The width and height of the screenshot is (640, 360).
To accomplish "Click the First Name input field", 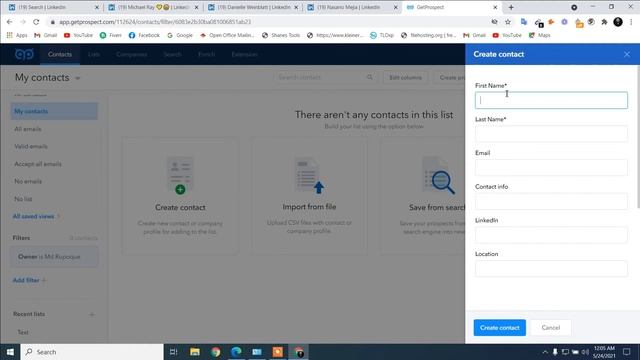I will pos(551,100).
